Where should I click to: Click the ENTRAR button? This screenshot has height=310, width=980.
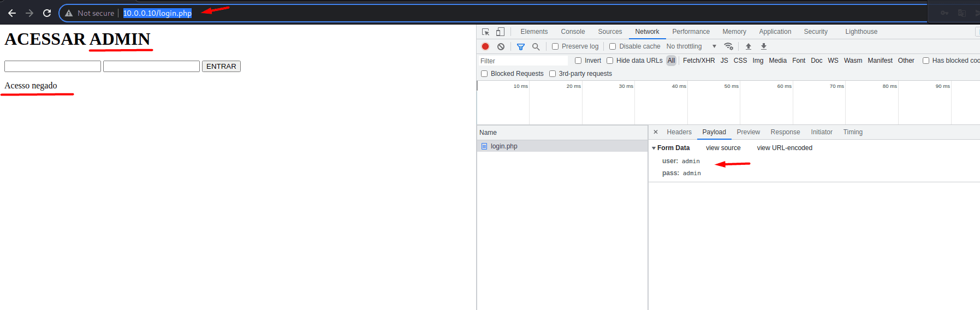221,66
